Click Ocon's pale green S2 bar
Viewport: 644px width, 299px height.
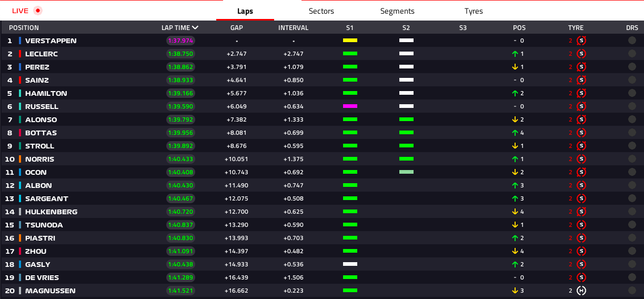coord(406,172)
